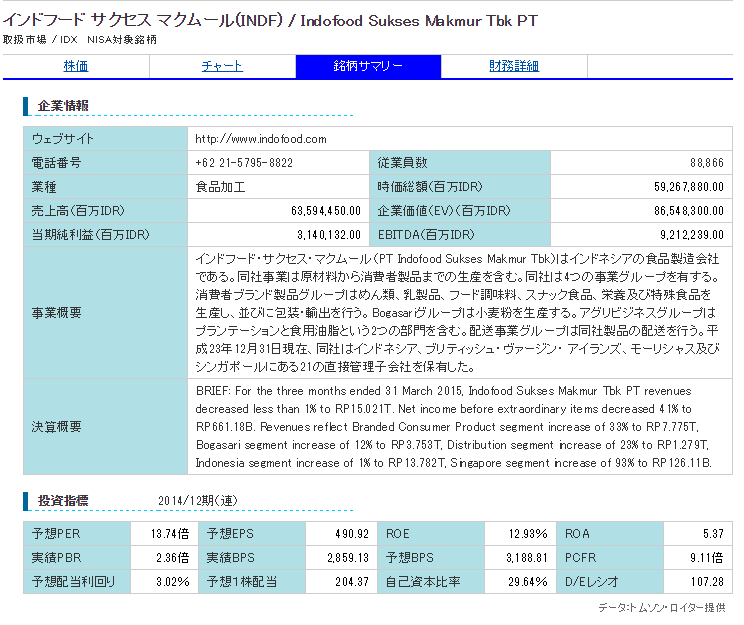Select the 13.74倍 PER value
The image size is (744, 625).
click(x=170, y=534)
